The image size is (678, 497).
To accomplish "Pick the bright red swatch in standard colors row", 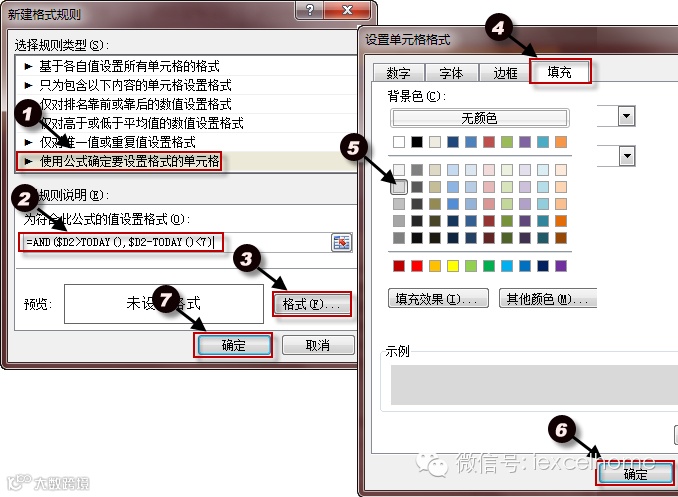I will pos(417,266).
